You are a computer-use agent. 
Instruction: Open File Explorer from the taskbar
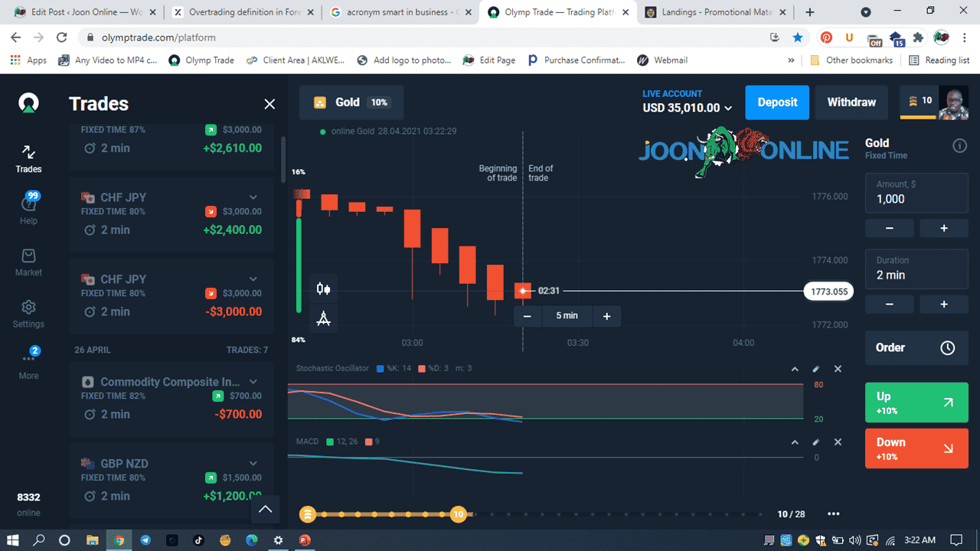(93, 540)
